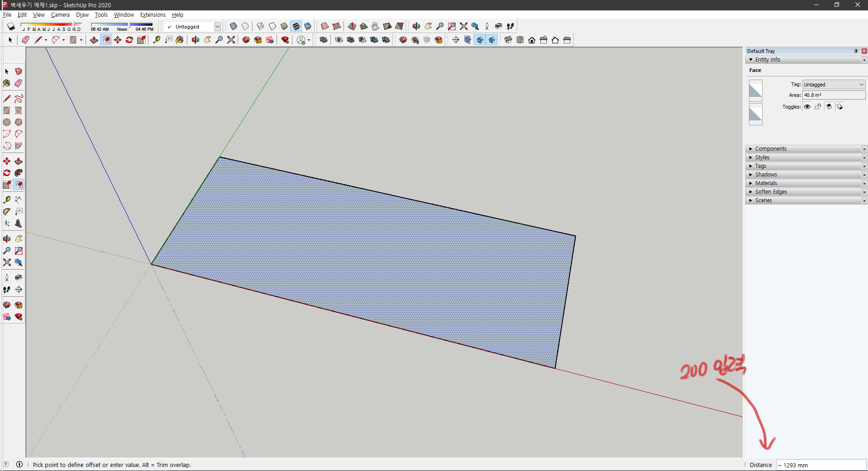This screenshot has height=471, width=868.
Task: Click the Area value field
Action: (x=834, y=95)
